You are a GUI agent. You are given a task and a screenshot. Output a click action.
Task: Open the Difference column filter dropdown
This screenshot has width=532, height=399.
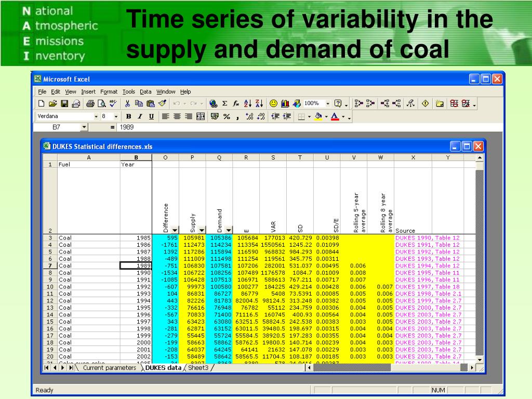(175, 230)
